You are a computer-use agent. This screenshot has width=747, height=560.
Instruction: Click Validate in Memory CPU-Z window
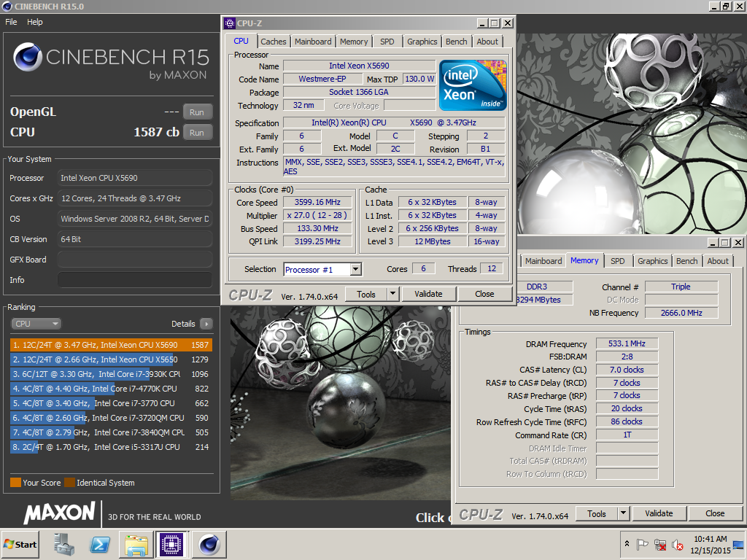(x=659, y=514)
